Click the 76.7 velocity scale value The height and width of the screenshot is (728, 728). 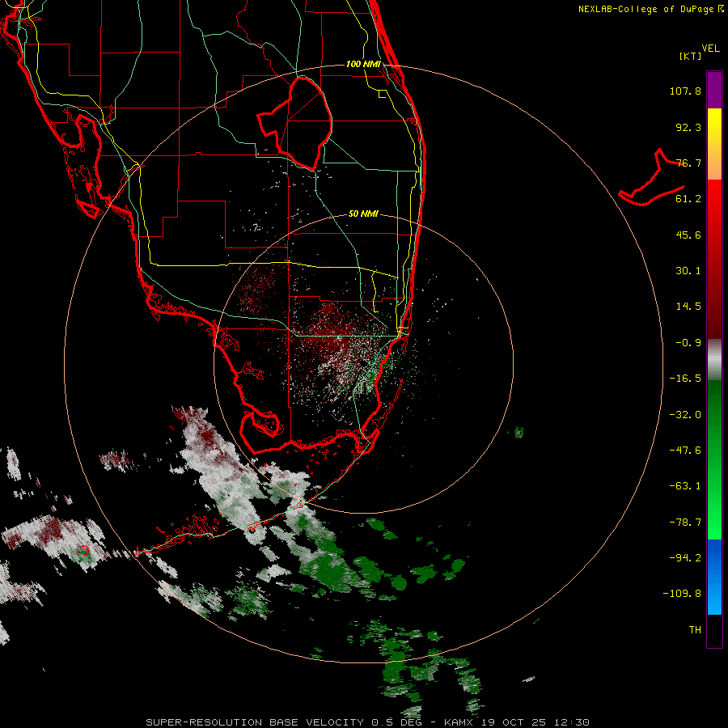688,163
